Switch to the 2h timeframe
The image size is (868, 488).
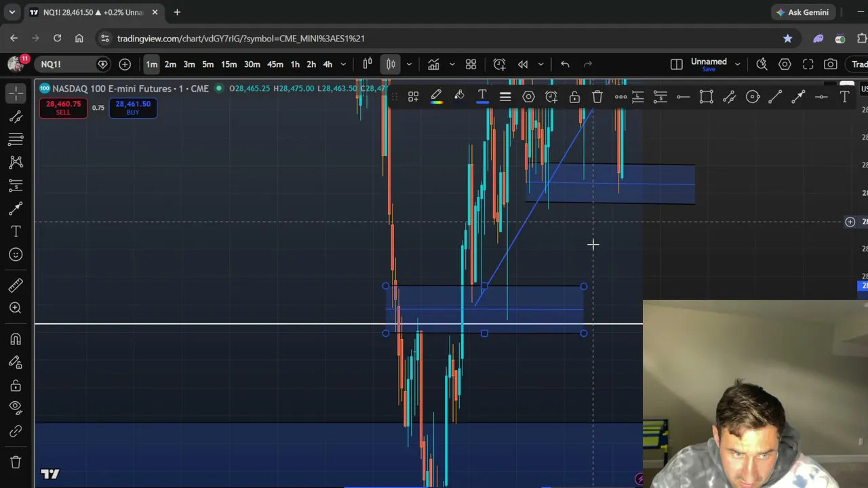pos(311,64)
